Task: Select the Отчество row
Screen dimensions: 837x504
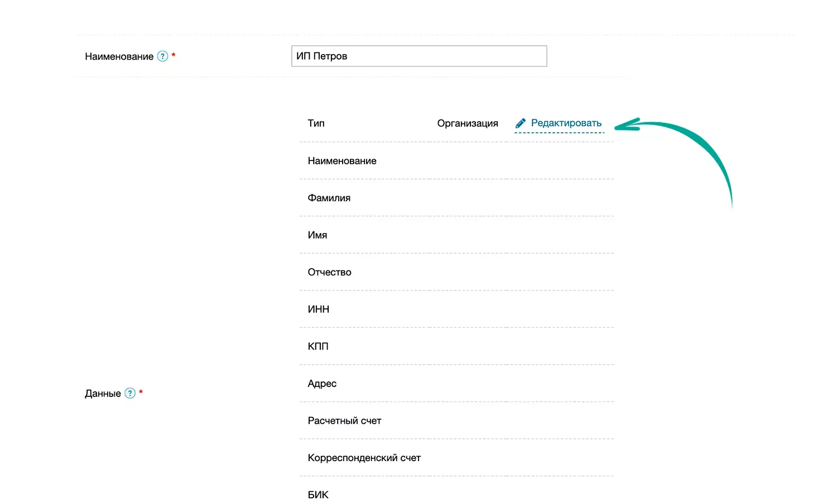Action: coord(330,272)
